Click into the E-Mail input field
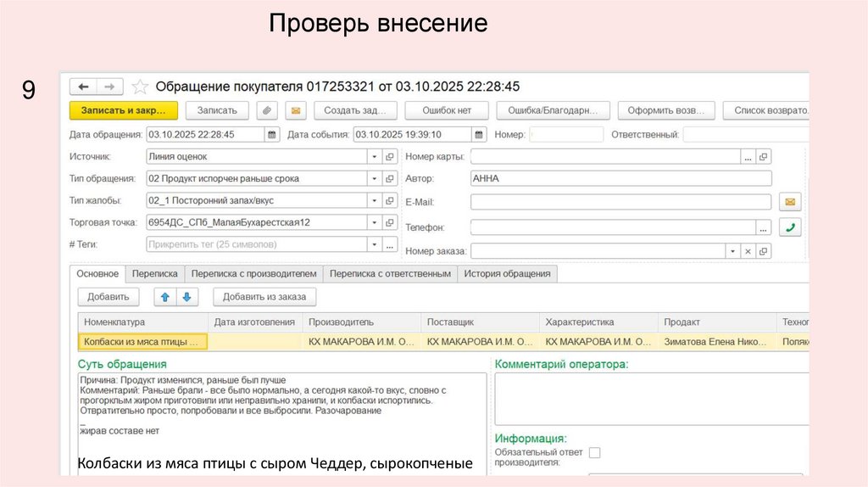Viewport: 868px width, 487px height. (x=620, y=202)
